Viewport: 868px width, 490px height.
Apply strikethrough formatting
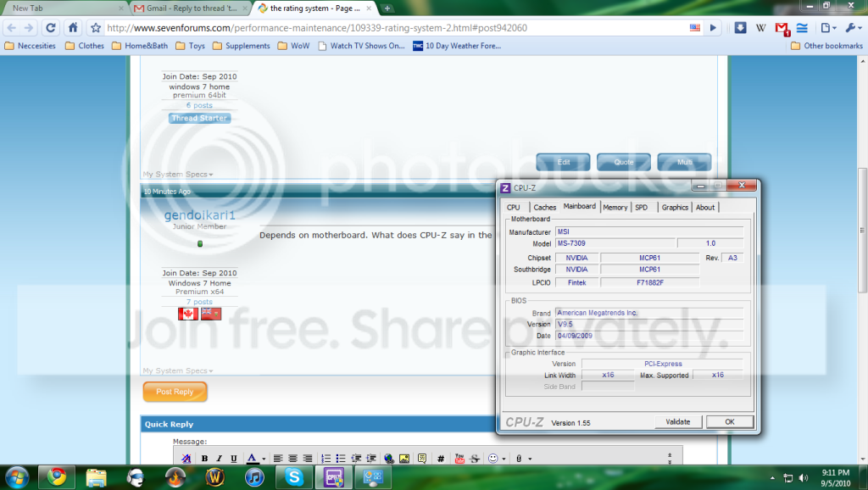475,459
